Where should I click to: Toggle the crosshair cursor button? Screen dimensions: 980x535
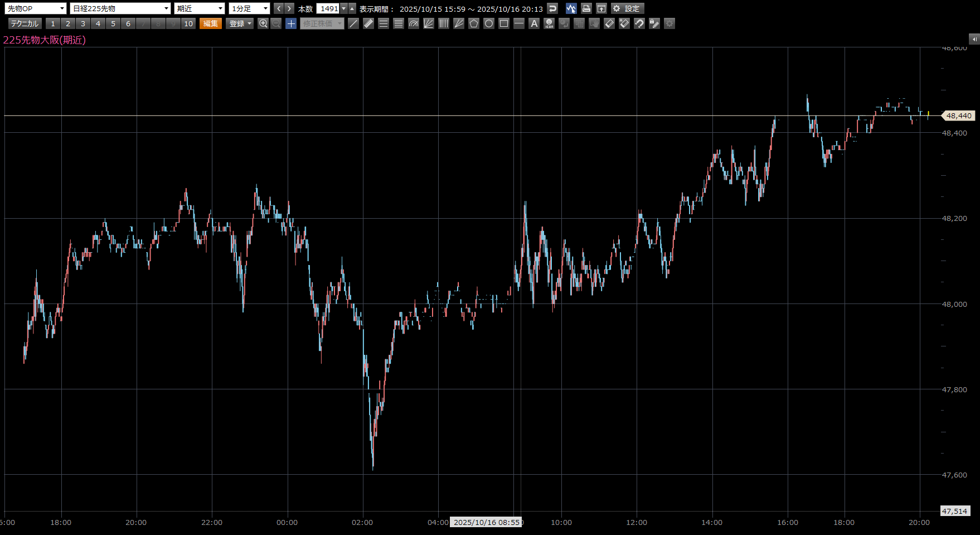click(291, 23)
